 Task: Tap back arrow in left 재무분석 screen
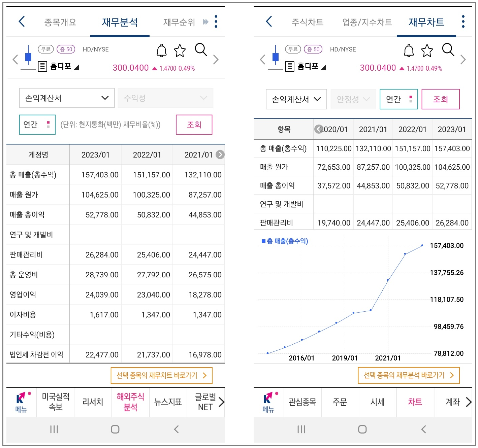click(22, 22)
